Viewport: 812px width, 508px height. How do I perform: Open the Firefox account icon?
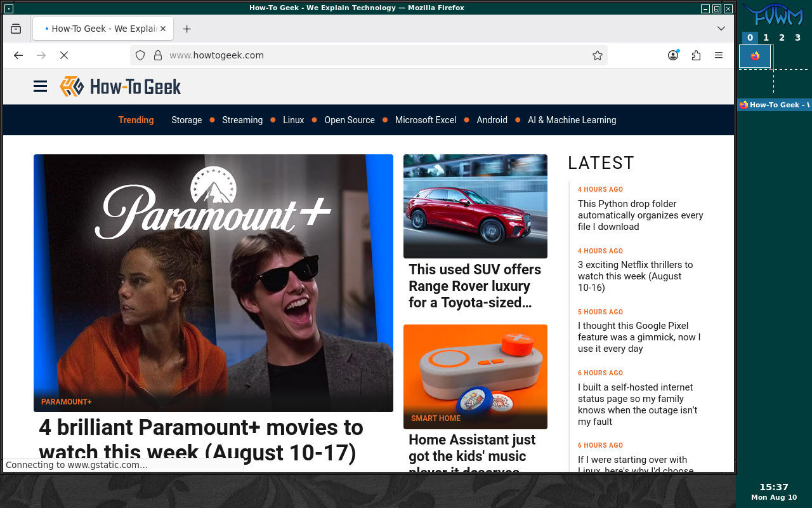[673, 55]
